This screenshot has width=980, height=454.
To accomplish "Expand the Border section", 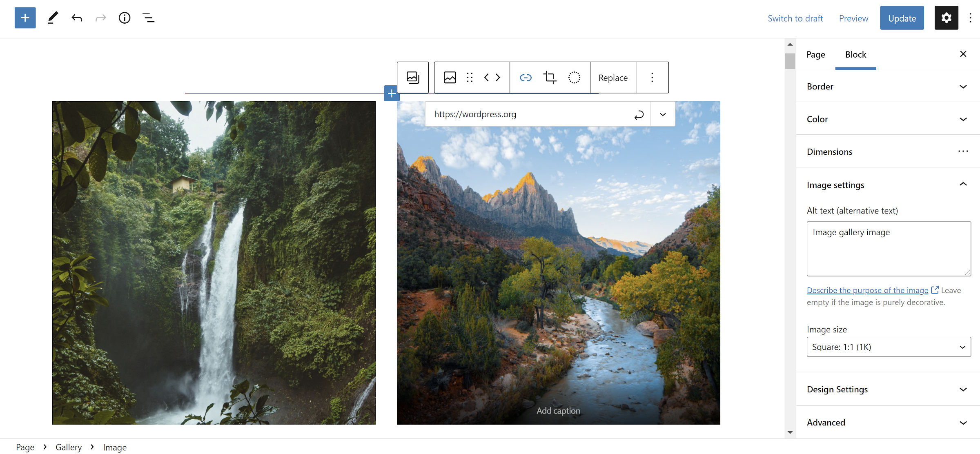I will pyautogui.click(x=886, y=87).
